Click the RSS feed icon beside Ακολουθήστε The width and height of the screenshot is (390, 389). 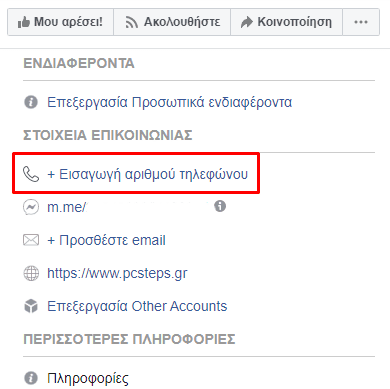pyautogui.click(x=131, y=23)
